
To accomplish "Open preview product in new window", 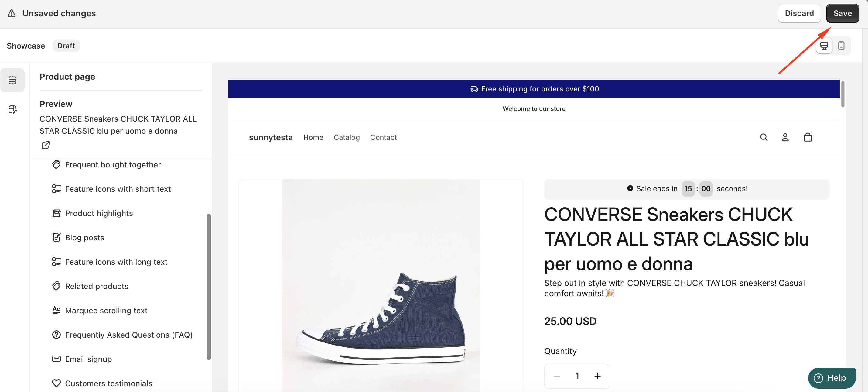I will tap(46, 145).
